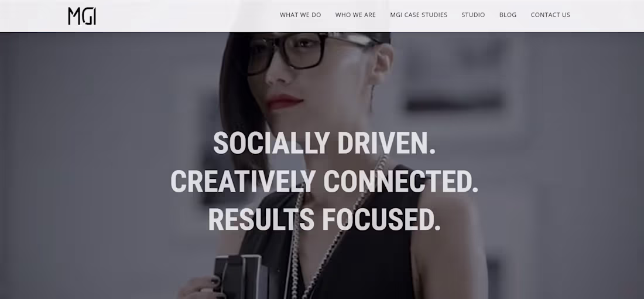Image resolution: width=644 pixels, height=299 pixels.
Task: Open the Contact Us page
Action: [x=550, y=15]
